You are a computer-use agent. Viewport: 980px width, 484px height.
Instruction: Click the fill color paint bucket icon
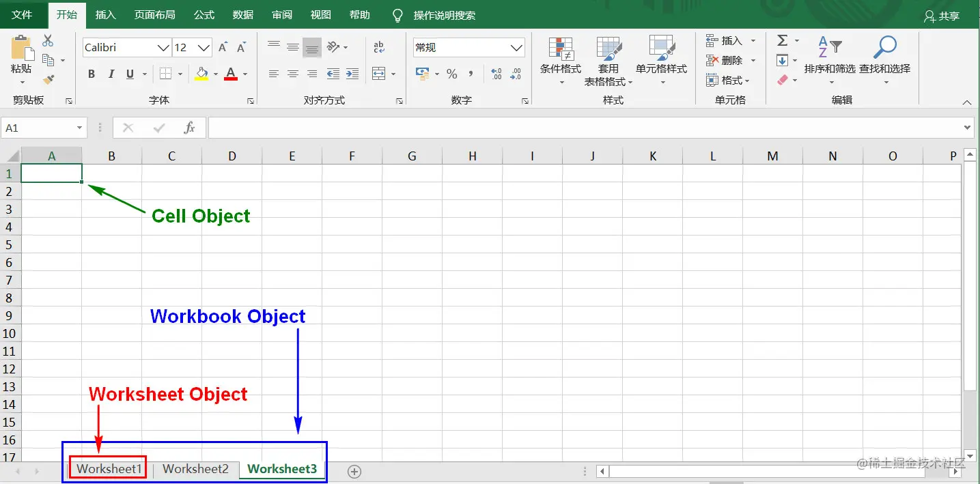point(201,74)
